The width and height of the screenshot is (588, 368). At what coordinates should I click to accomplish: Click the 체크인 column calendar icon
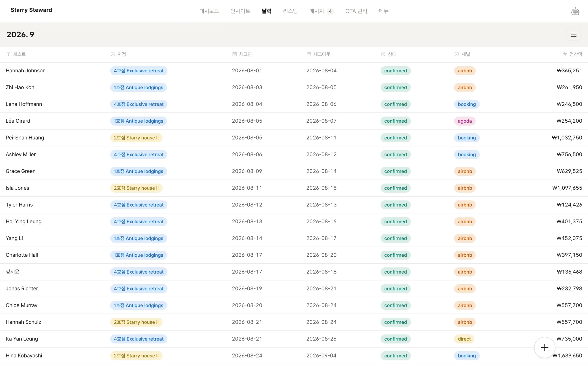click(234, 54)
